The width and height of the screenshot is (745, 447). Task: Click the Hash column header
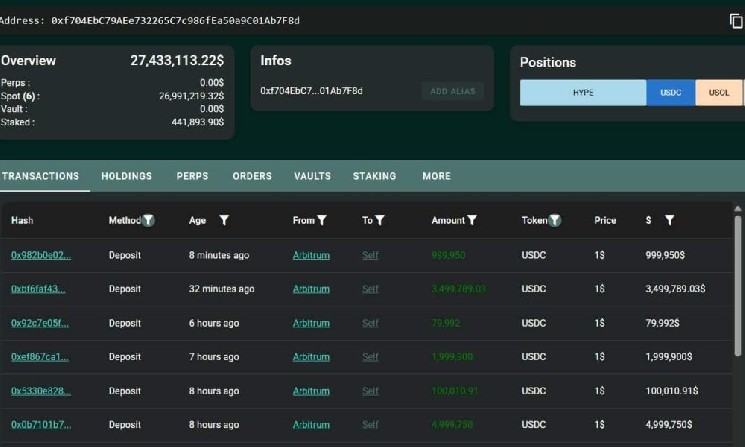(22, 220)
